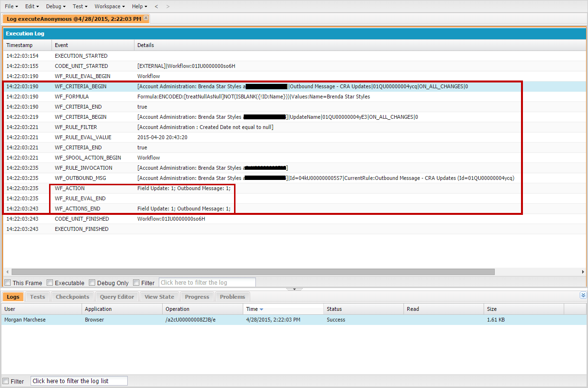This screenshot has height=388, width=588.
Task: Sort logs by User column
Action: point(42,309)
